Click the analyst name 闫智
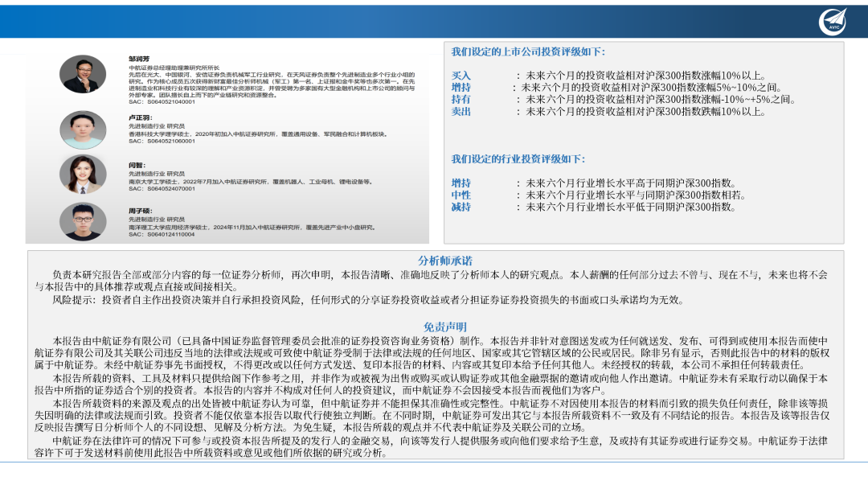Screen dimensions: 868x489 point(137,165)
